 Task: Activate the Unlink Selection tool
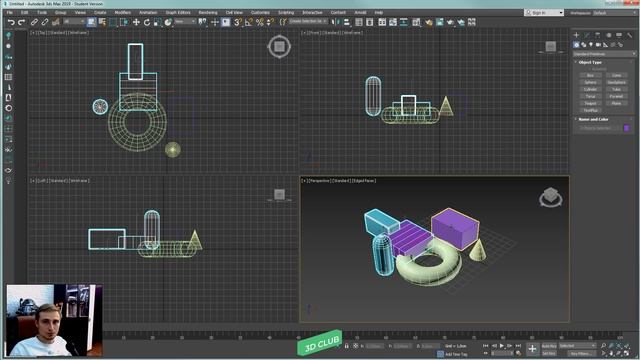tap(45, 22)
